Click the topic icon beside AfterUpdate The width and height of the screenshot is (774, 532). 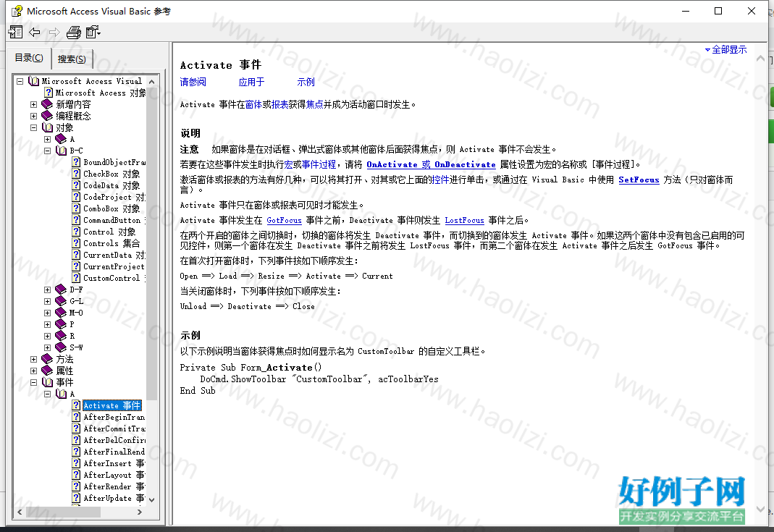[76, 498]
